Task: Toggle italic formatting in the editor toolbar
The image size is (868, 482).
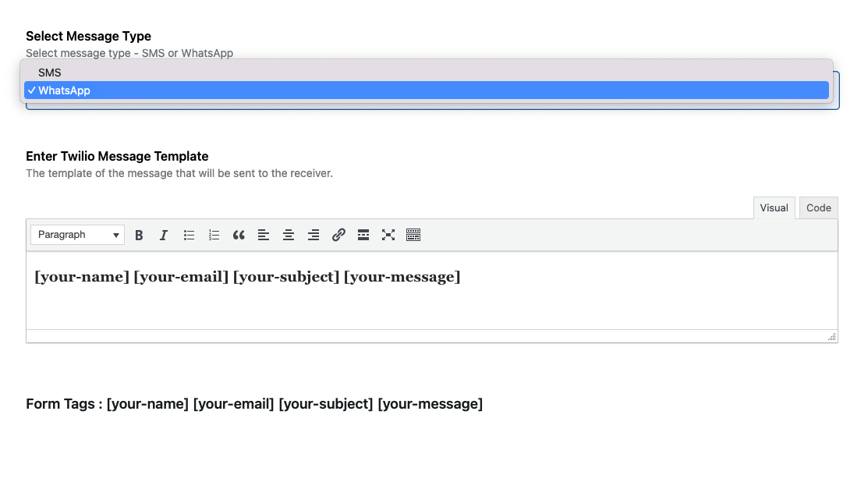Action: (163, 236)
